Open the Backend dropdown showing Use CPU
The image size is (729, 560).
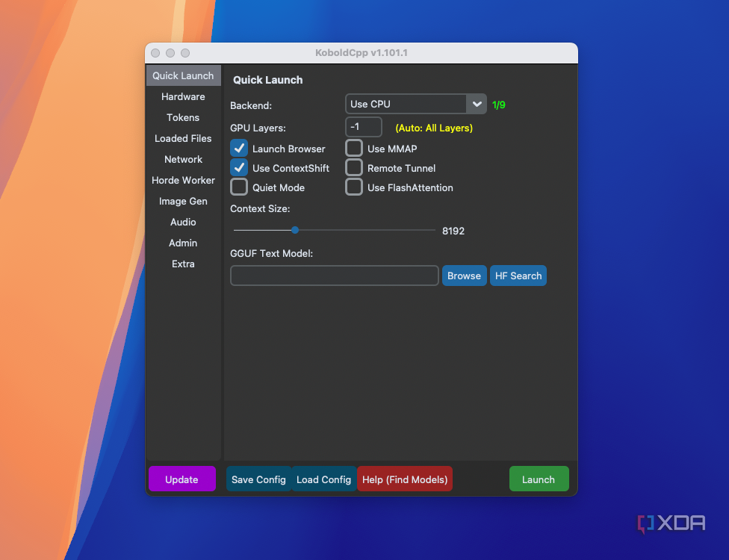tap(415, 104)
